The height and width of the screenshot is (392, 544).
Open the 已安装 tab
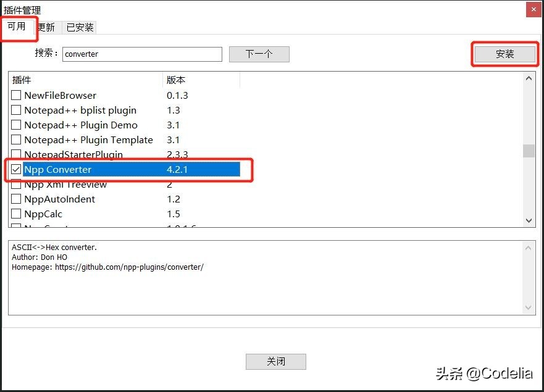[80, 27]
